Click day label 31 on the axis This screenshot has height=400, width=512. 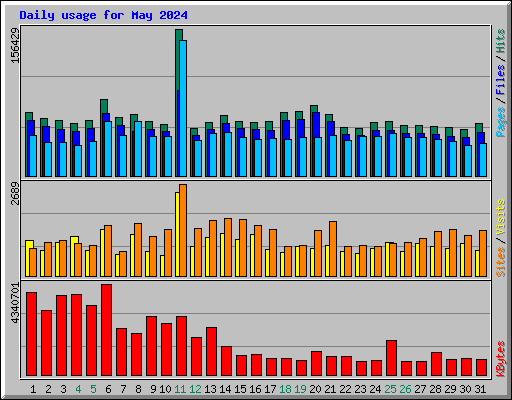480,389
